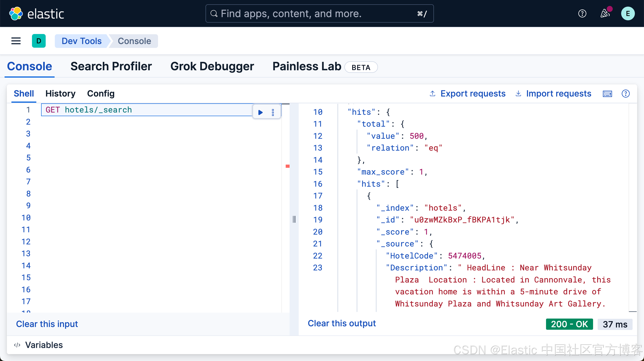Screen dimensions: 644x361
Task: Click the panel resize handle between editors
Action: point(294,219)
